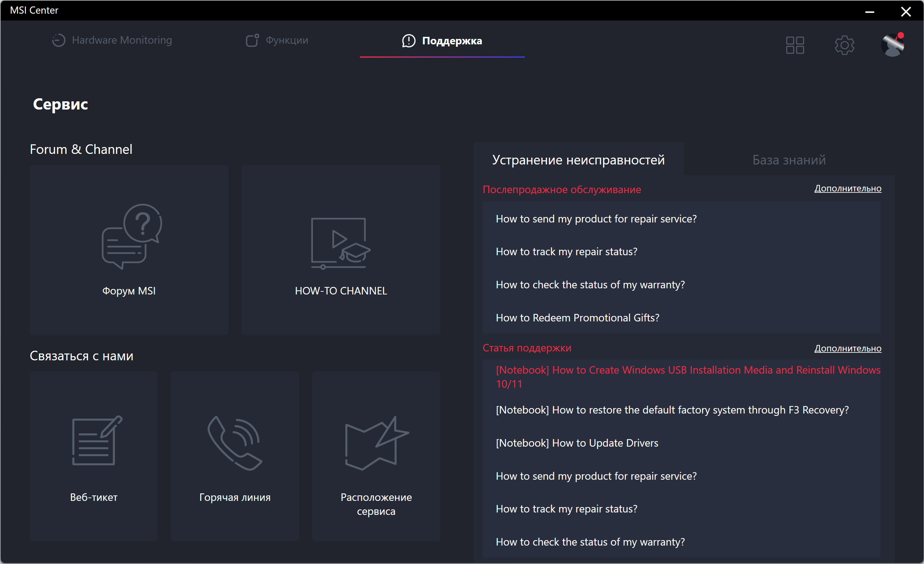The width and height of the screenshot is (924, 564).
Task: Select the Устранение неисправностей tab
Action: tap(578, 160)
